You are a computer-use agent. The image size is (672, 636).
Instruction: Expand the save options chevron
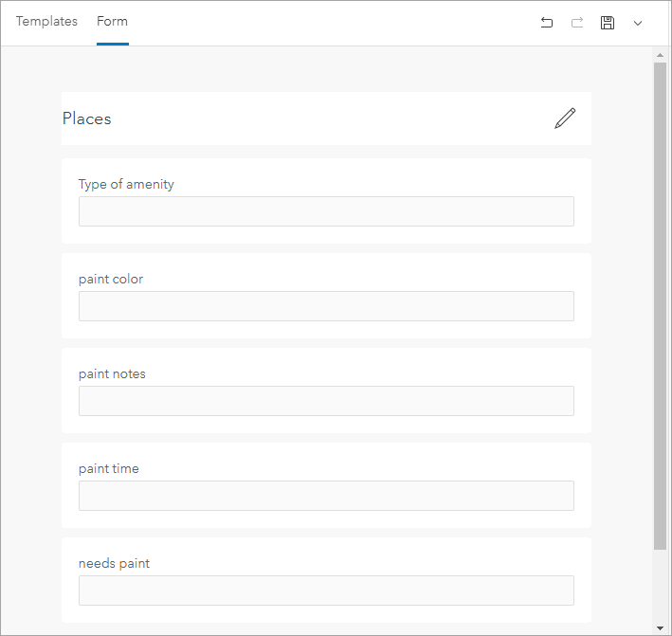tap(638, 23)
